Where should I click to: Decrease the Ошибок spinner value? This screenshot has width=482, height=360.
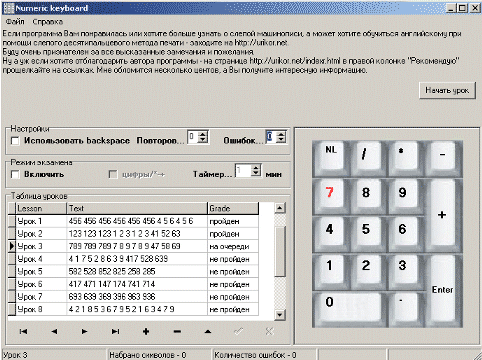pyautogui.click(x=281, y=140)
